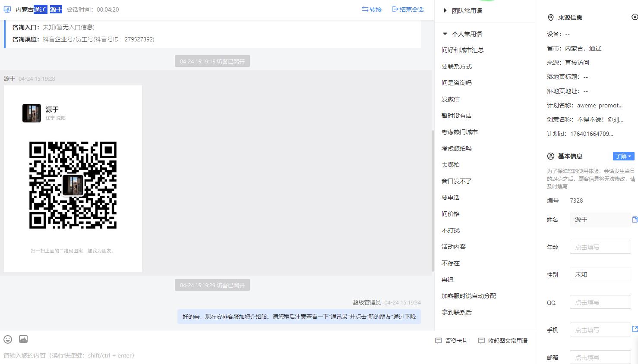The image size is (638, 364).
Task: Click the 邮箱 input field
Action: (600, 358)
